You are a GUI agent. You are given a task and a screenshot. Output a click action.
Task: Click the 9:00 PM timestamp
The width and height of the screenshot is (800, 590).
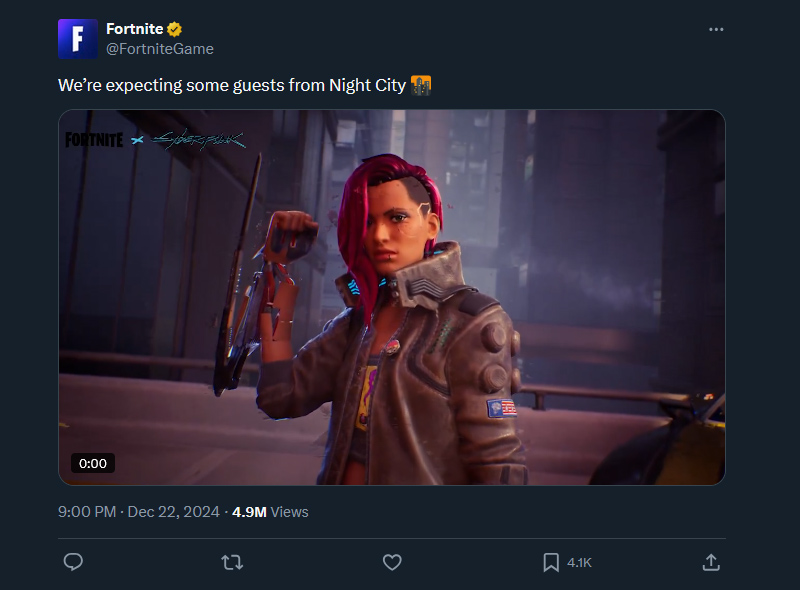point(87,512)
